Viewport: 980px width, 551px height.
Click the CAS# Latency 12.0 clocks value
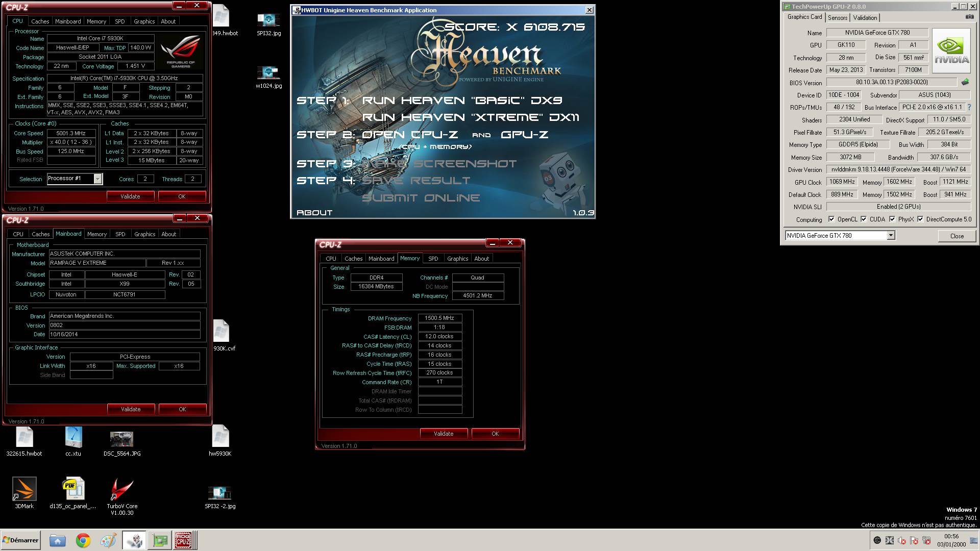440,336
